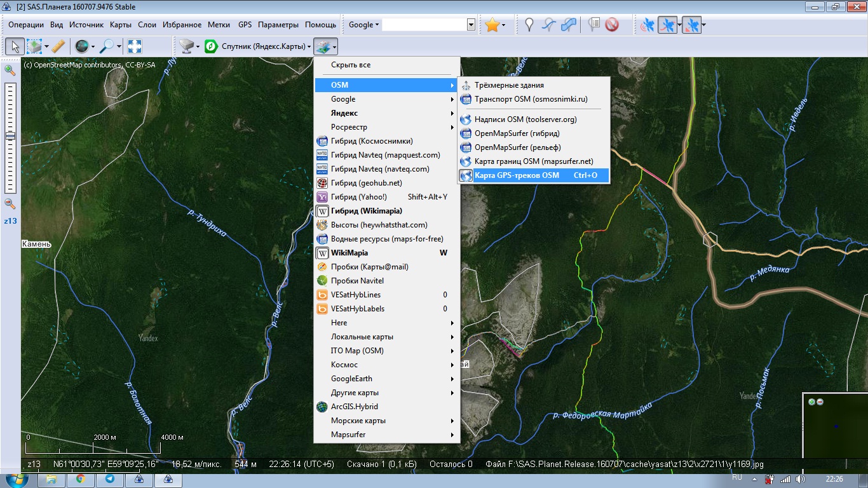Screen dimensions: 868x488
Task: Open the Слои menu
Action: tap(147, 25)
